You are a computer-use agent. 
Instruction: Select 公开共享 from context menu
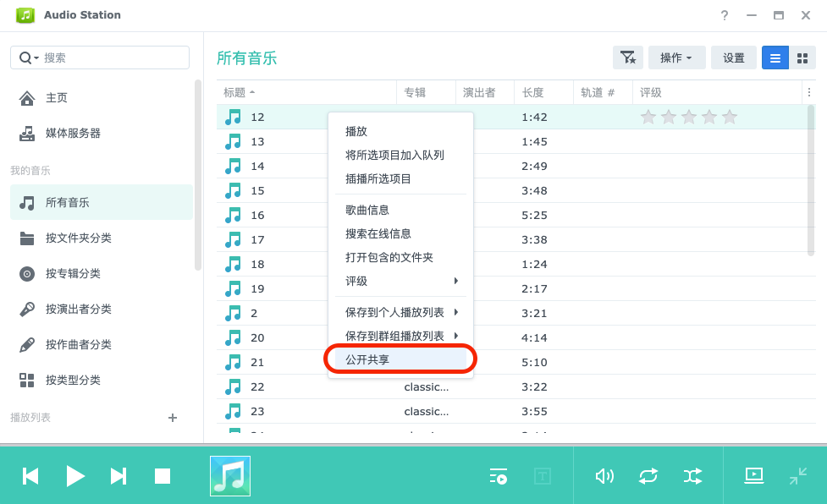coord(400,359)
